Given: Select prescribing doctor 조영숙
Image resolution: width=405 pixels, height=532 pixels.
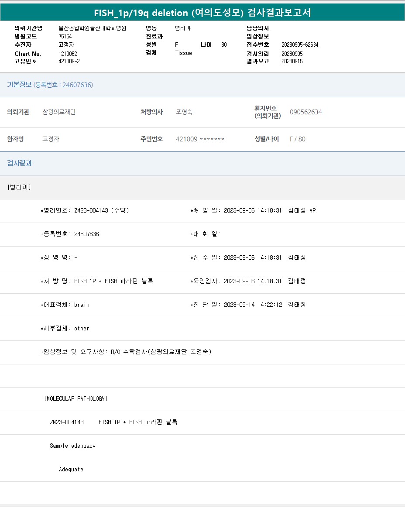Looking at the screenshot, I should click(184, 112).
